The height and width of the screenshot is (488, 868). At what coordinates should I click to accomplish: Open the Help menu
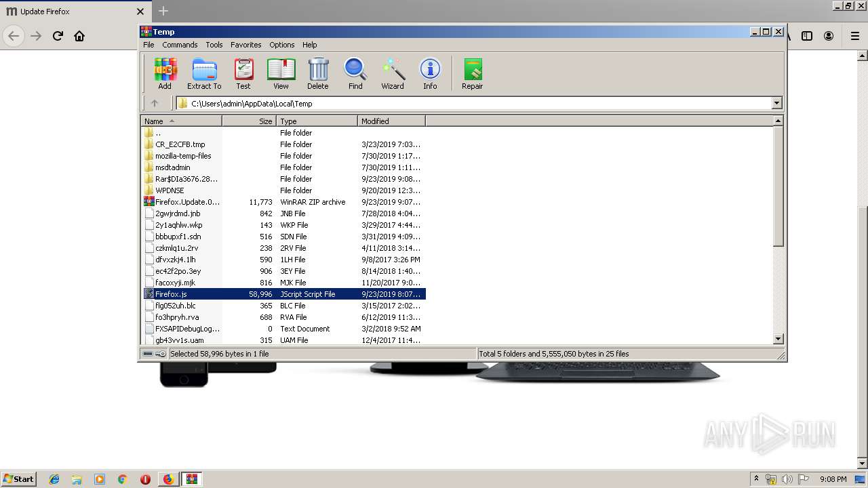click(310, 45)
